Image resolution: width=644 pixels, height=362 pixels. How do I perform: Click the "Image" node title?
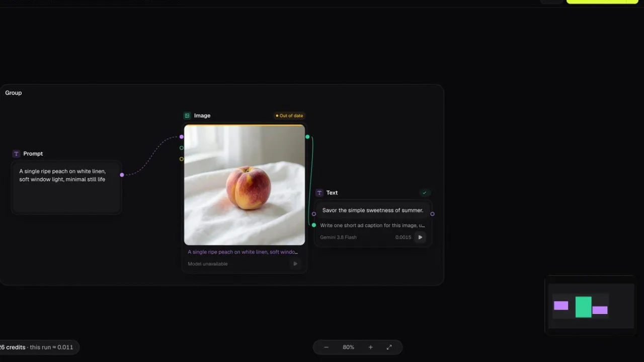click(x=202, y=116)
